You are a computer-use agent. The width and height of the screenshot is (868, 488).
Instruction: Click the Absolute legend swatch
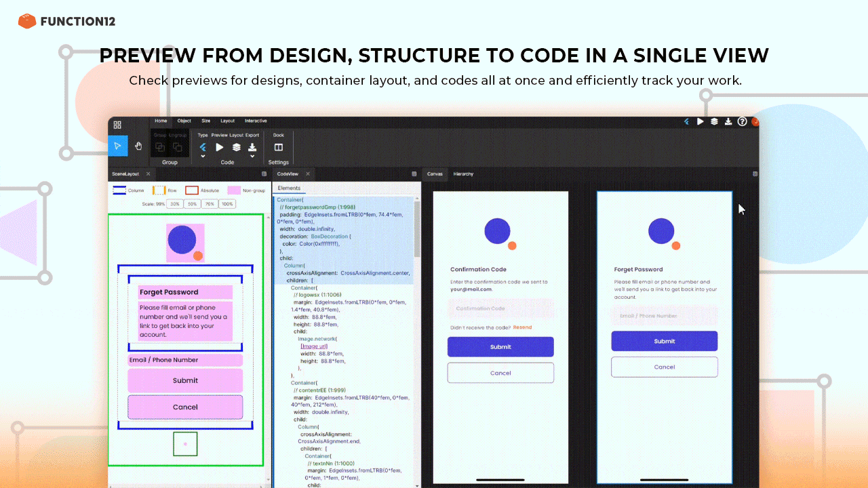pyautogui.click(x=192, y=190)
